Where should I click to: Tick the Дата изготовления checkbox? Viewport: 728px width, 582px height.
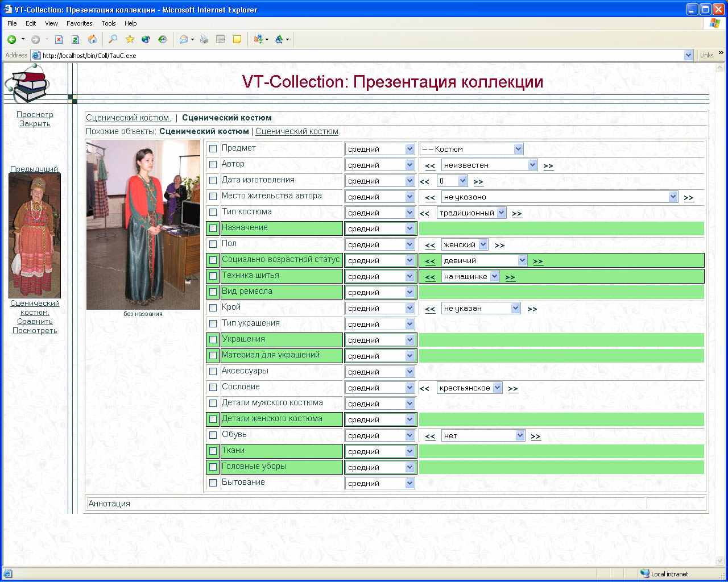[213, 181]
